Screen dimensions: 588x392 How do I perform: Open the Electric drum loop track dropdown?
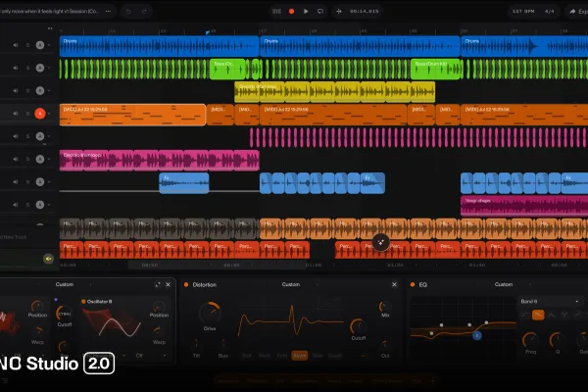(x=49, y=159)
